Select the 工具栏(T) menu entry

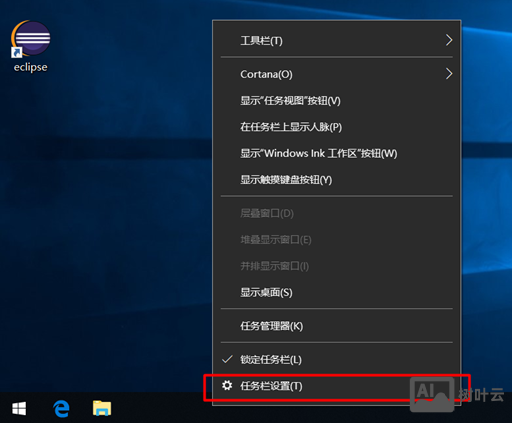click(x=337, y=41)
